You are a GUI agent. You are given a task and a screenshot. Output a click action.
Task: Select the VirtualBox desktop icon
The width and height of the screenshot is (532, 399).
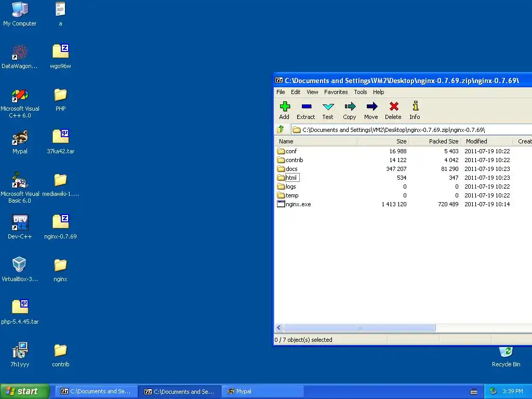[20, 270]
